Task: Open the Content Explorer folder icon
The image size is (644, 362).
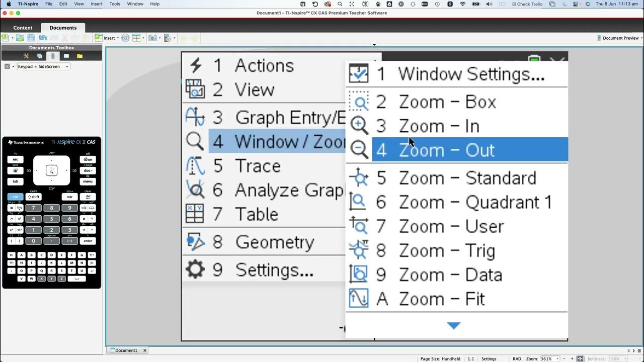Action: point(79,56)
